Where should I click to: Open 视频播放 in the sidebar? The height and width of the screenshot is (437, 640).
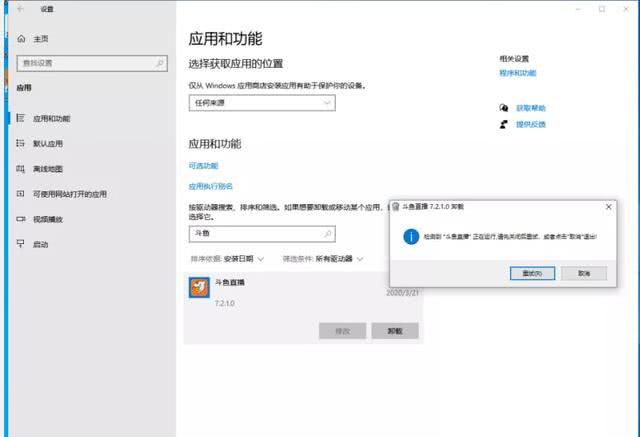[48, 219]
